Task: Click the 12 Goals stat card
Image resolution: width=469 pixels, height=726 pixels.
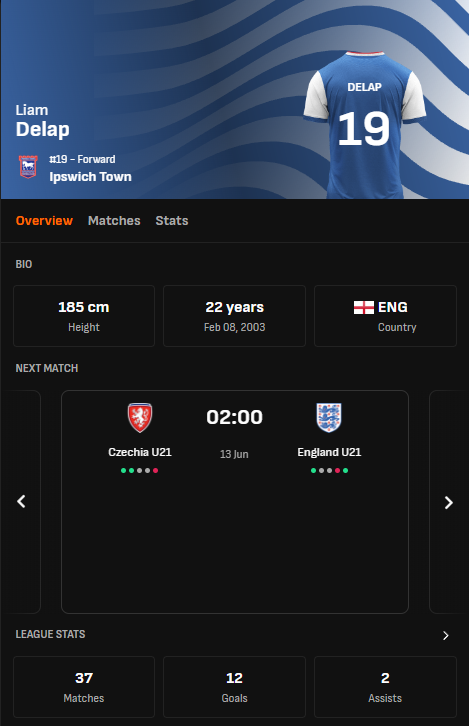Action: [234, 687]
